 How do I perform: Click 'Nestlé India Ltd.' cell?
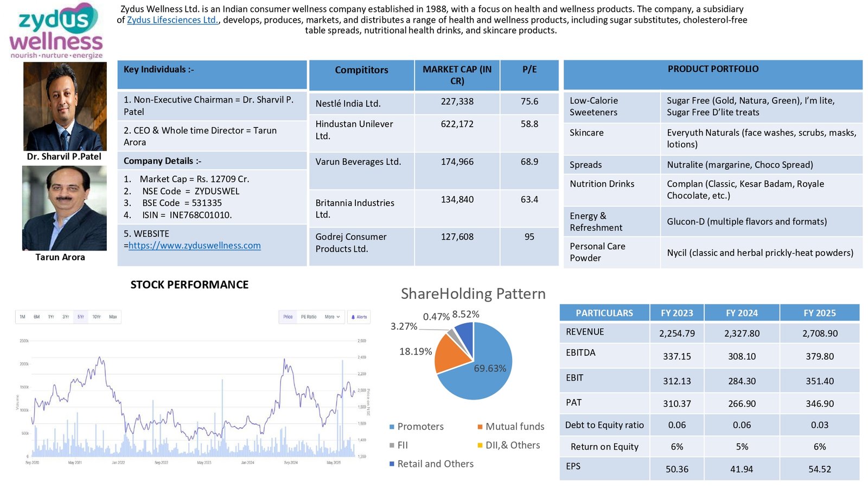point(361,103)
